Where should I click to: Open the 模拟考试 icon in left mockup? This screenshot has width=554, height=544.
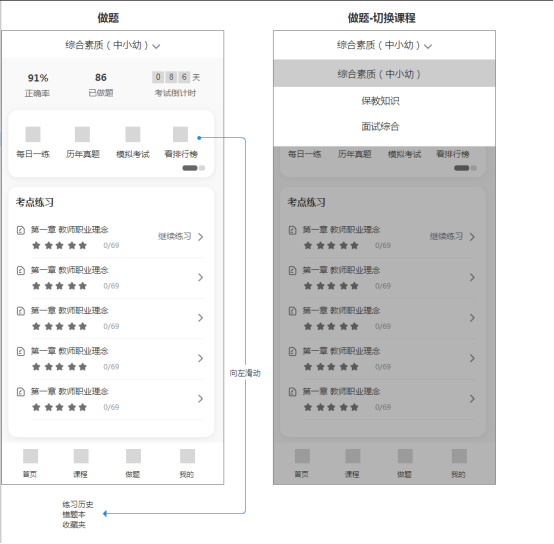[x=133, y=134]
